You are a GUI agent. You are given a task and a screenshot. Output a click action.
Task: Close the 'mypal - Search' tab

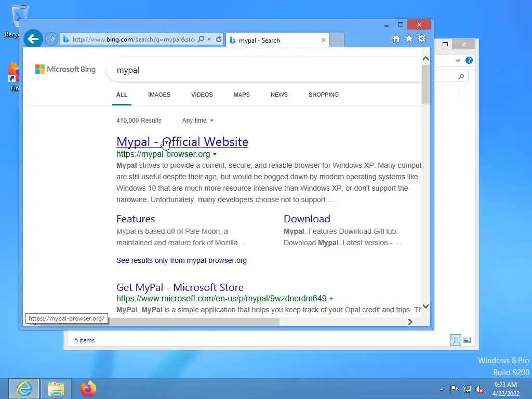click(x=324, y=40)
